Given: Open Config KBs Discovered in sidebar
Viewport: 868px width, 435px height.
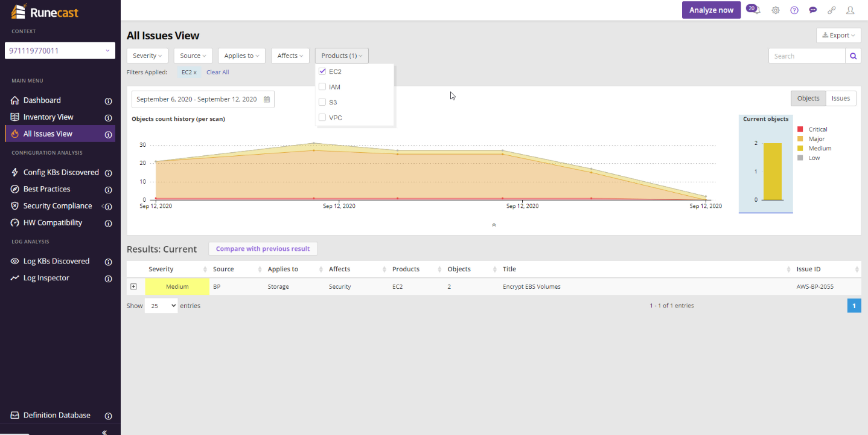Looking at the screenshot, I should point(61,172).
